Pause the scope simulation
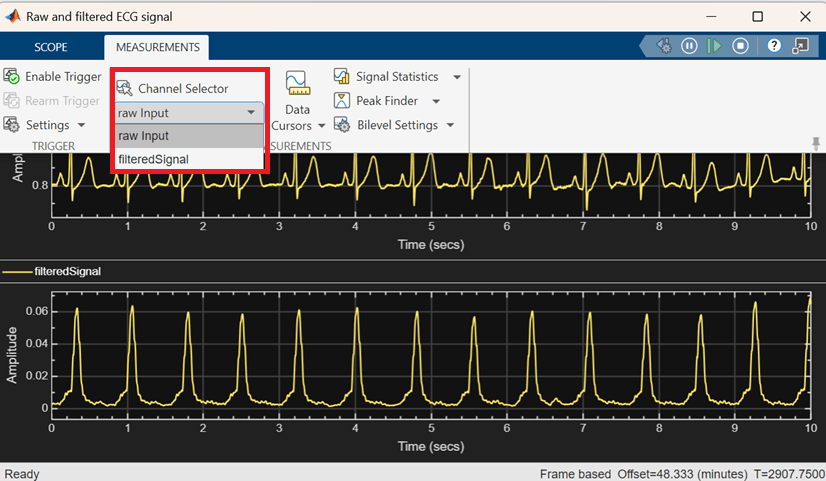826x481 pixels. (689, 46)
